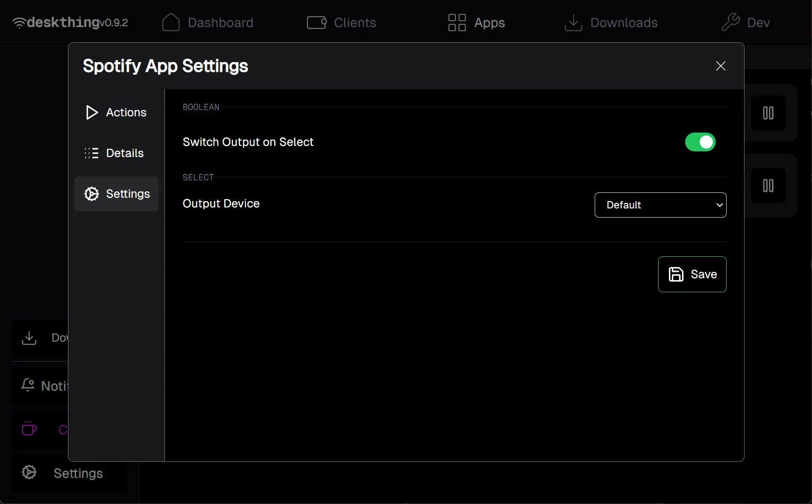Open the Output Device dropdown
Screen dimensions: 812x504
click(x=660, y=205)
